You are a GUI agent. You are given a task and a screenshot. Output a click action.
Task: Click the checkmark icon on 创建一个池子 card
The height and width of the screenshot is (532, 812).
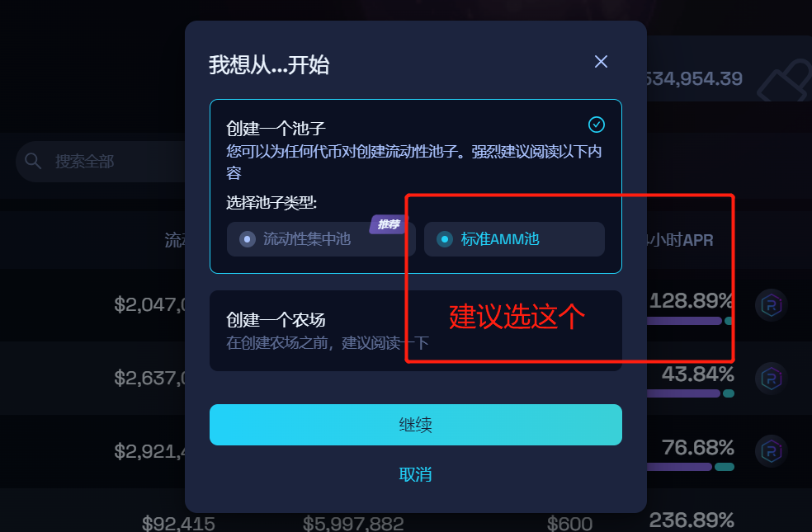point(597,125)
